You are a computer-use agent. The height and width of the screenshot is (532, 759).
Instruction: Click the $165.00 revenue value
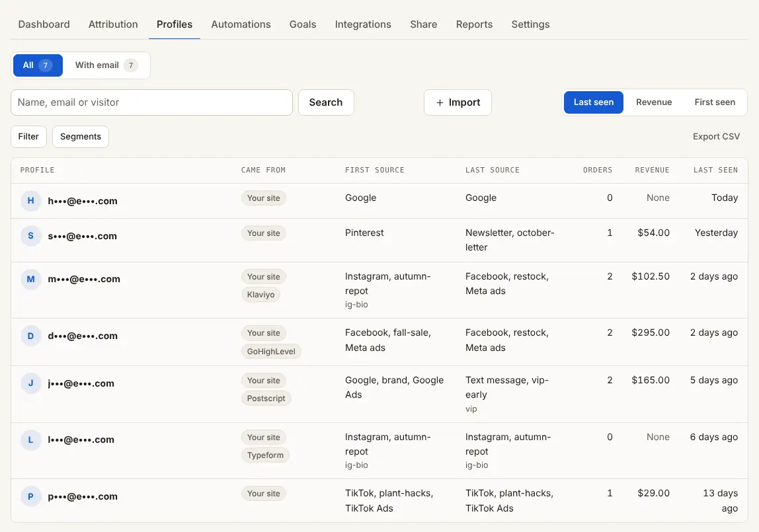[651, 380]
